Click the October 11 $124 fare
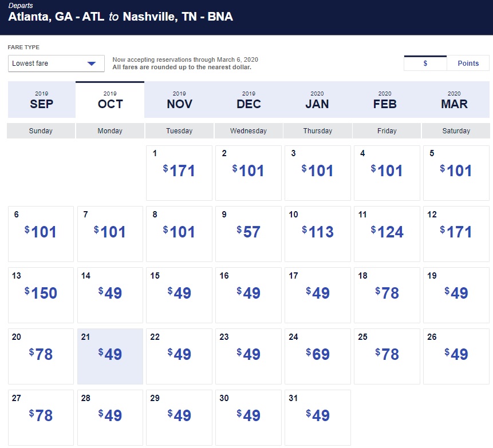The height and width of the screenshot is (448, 493). point(387,233)
